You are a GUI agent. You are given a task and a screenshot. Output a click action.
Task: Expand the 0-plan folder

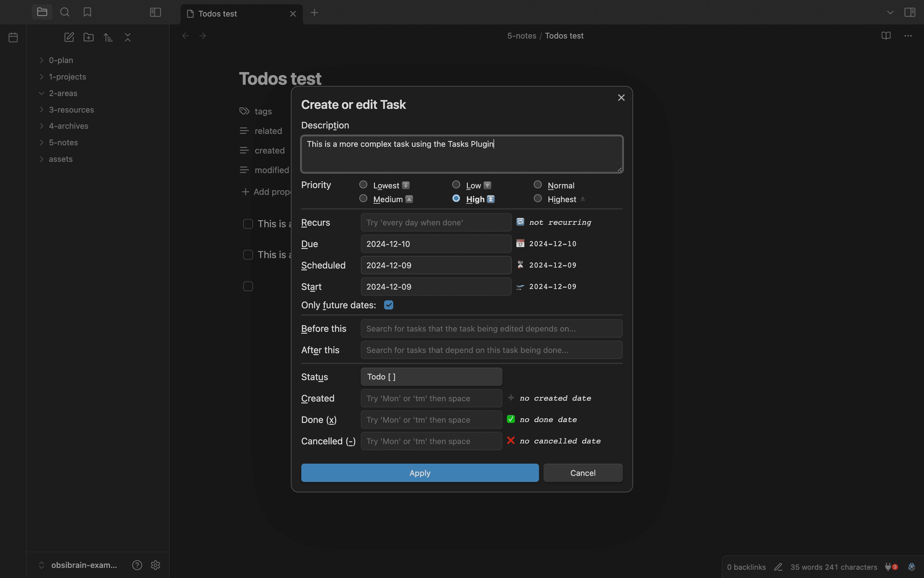pyautogui.click(x=42, y=60)
